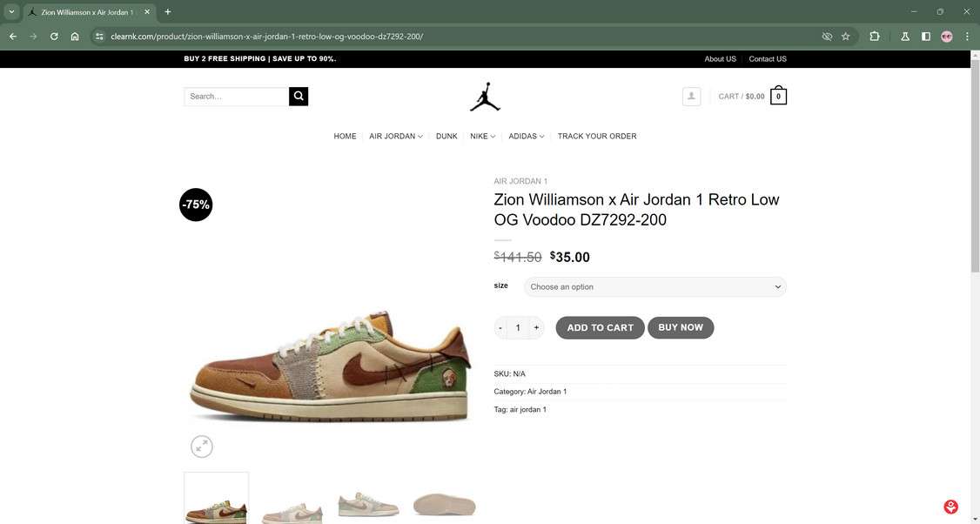
Task: Expand the AIR JORDAN menu
Action: 396,137
